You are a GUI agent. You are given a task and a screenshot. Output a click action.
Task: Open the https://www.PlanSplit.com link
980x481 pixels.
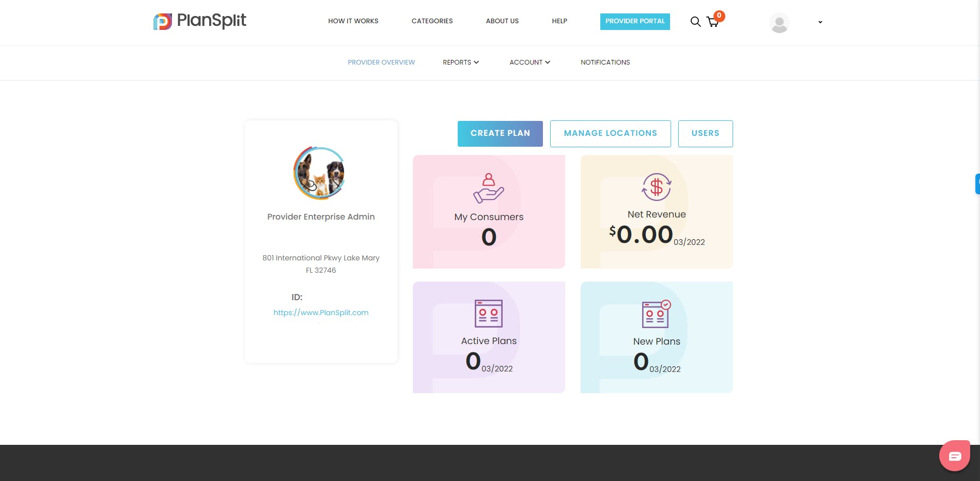click(321, 313)
